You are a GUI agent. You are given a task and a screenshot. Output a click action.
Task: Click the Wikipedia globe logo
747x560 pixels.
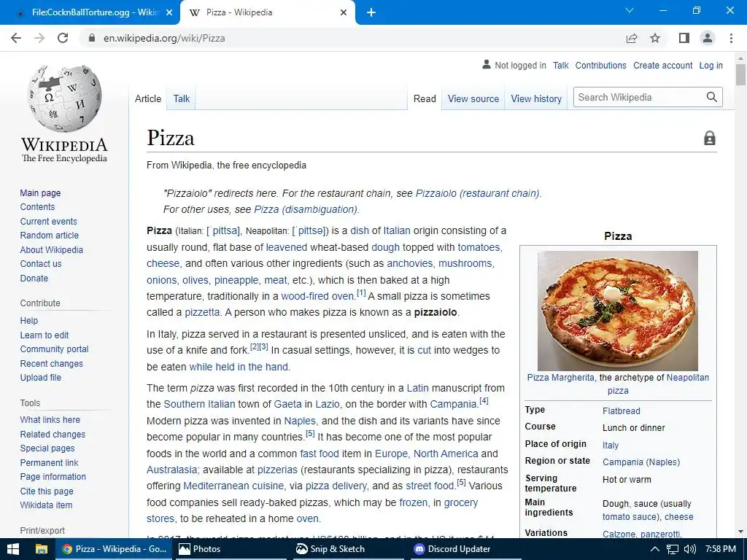tap(64, 98)
